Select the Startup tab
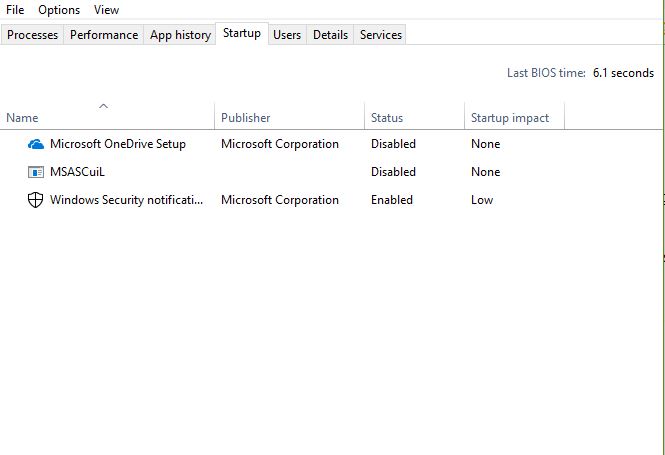The width and height of the screenshot is (665, 455). point(242,33)
